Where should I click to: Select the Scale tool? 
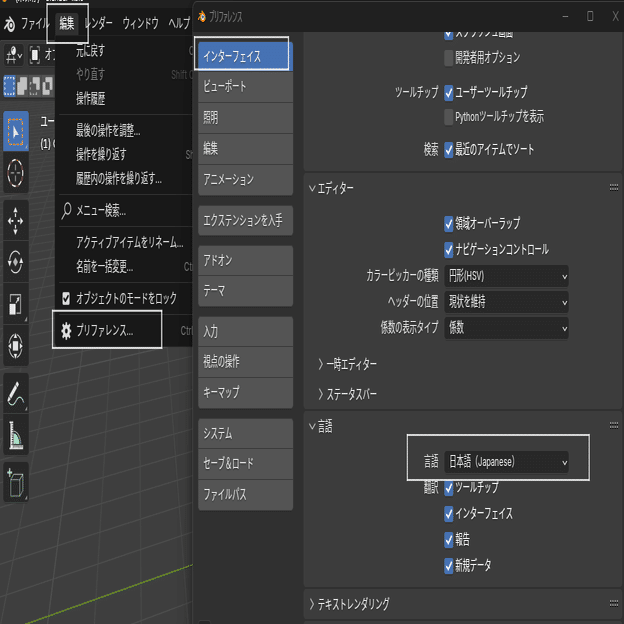pyautogui.click(x=16, y=304)
